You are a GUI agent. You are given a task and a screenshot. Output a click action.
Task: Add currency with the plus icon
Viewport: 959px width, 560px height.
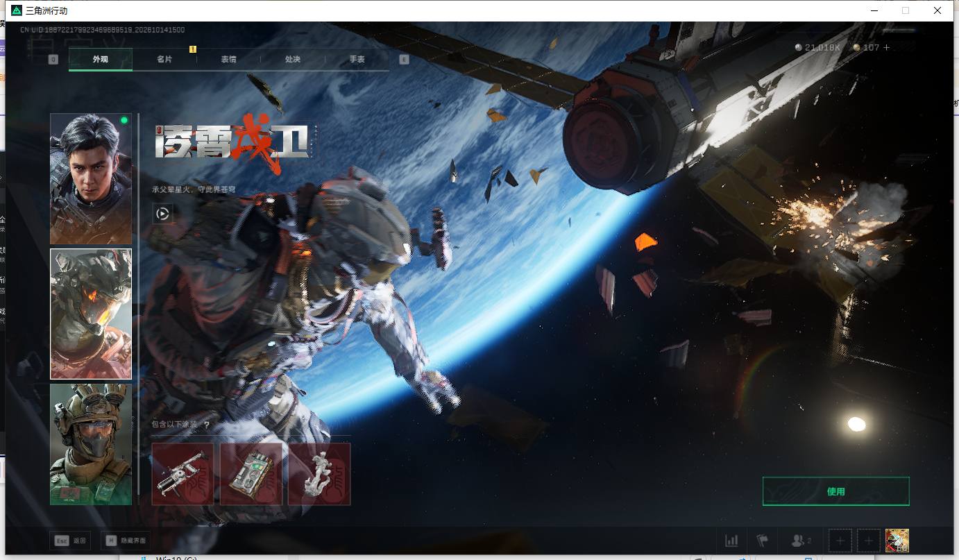tap(886, 47)
